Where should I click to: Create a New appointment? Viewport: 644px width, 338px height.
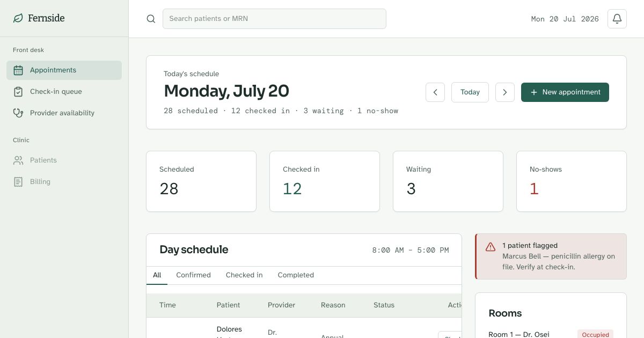tap(565, 92)
